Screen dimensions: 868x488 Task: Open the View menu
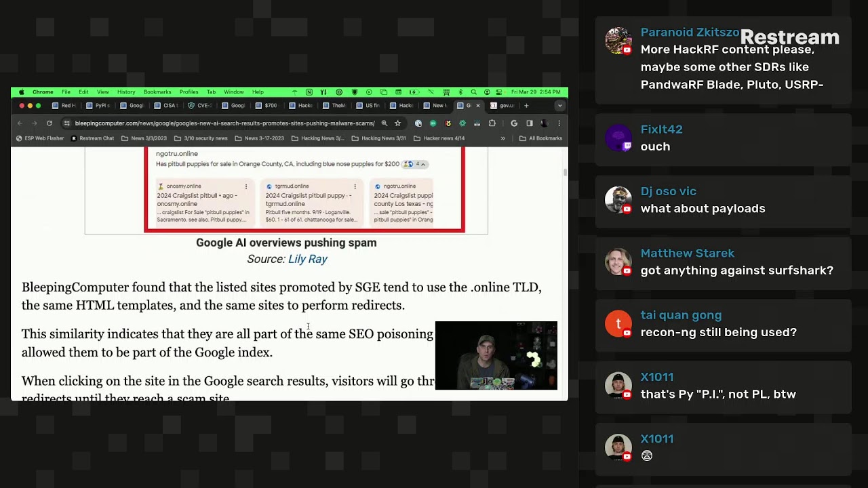102,92
